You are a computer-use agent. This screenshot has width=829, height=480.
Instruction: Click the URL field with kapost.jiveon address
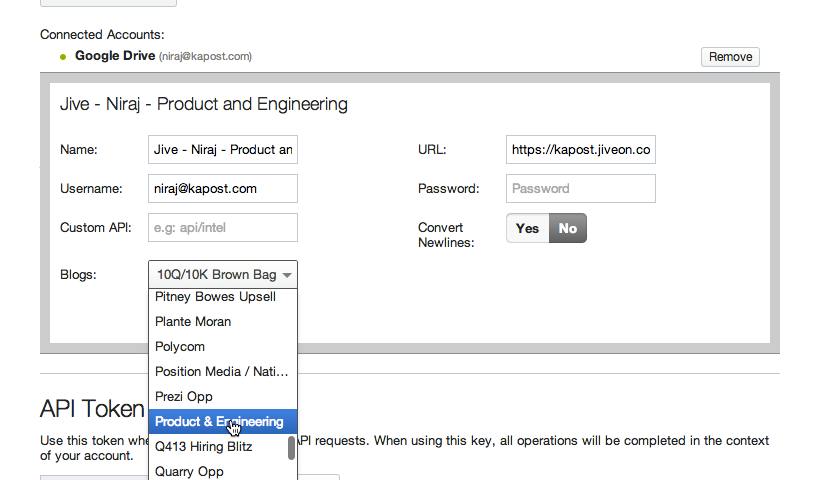pos(581,150)
